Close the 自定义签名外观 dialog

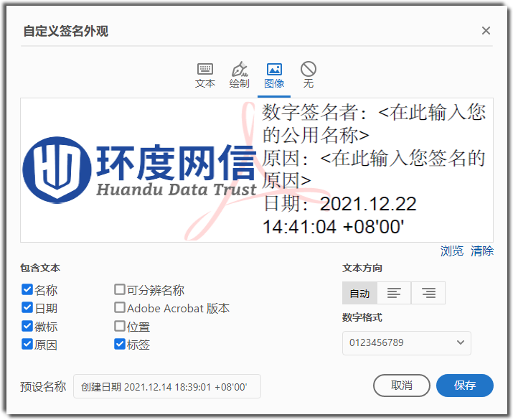(486, 31)
